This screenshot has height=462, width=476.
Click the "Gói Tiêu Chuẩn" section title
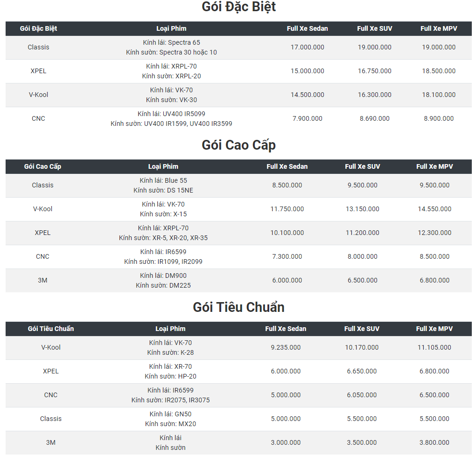pos(238,307)
